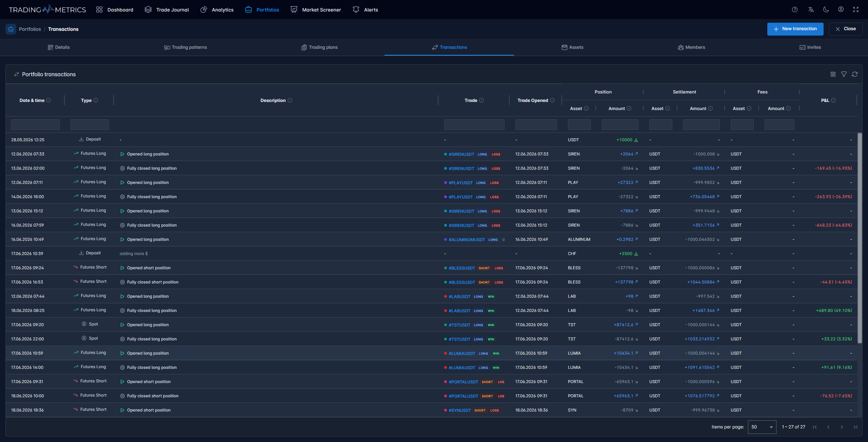Switch to the Invites tab
Viewport: 868px width, 442px height.
pos(810,47)
